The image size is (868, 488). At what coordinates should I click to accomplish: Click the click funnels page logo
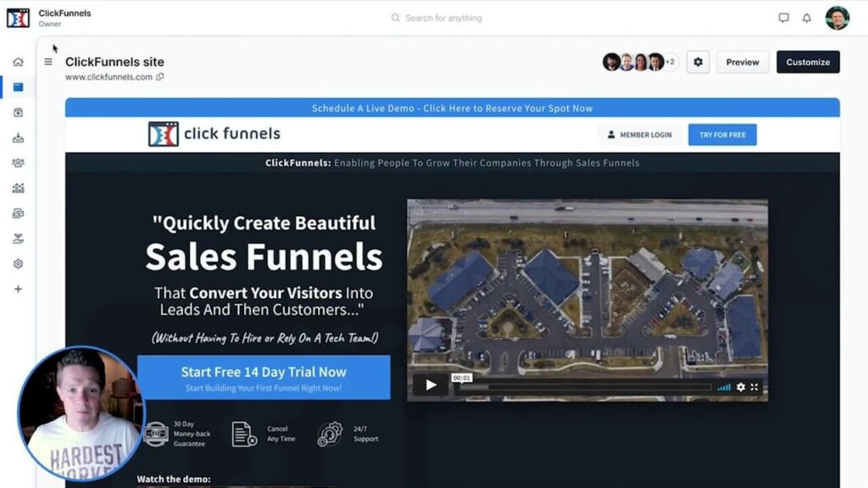pos(214,134)
